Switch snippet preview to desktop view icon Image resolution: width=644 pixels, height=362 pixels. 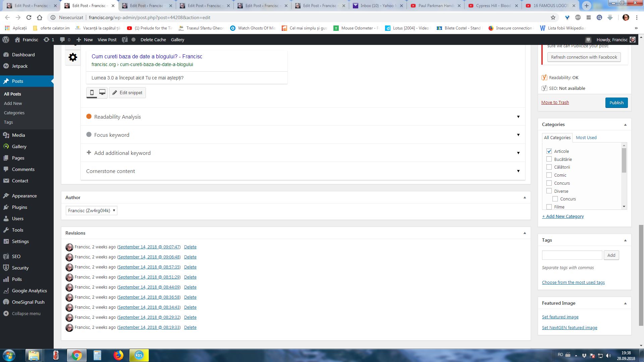click(102, 93)
